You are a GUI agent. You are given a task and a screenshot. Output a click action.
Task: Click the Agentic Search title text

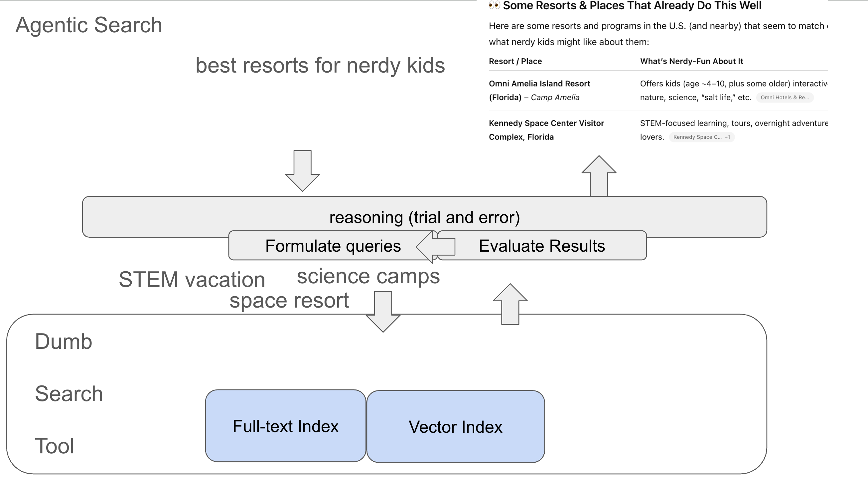pos(89,25)
